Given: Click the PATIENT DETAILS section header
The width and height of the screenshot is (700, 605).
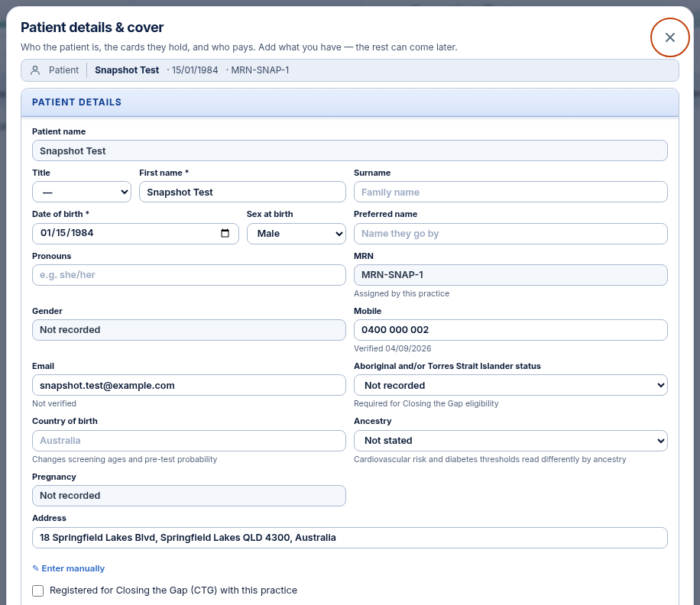Looking at the screenshot, I should pos(350,102).
